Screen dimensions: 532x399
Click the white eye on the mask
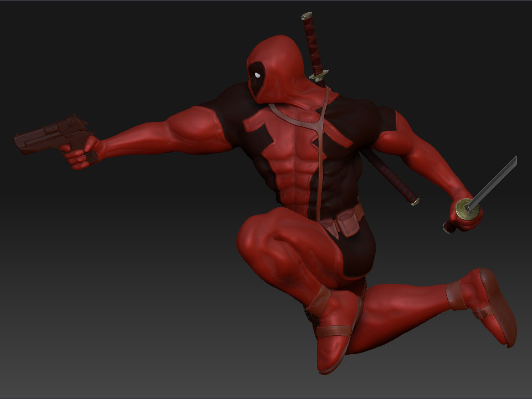click(258, 75)
